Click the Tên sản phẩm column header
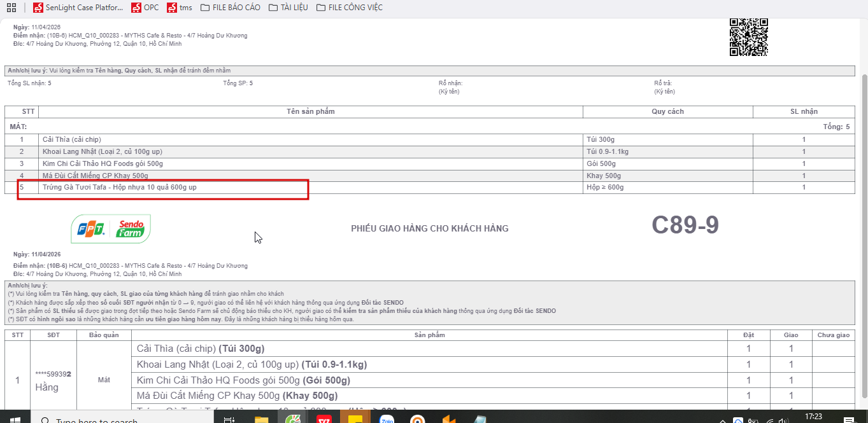The height and width of the screenshot is (423, 868). pos(311,112)
